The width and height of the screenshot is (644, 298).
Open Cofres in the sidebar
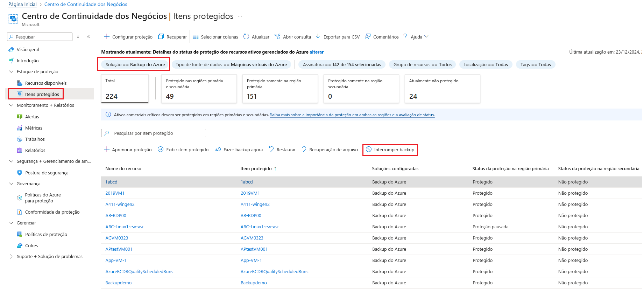click(x=31, y=245)
